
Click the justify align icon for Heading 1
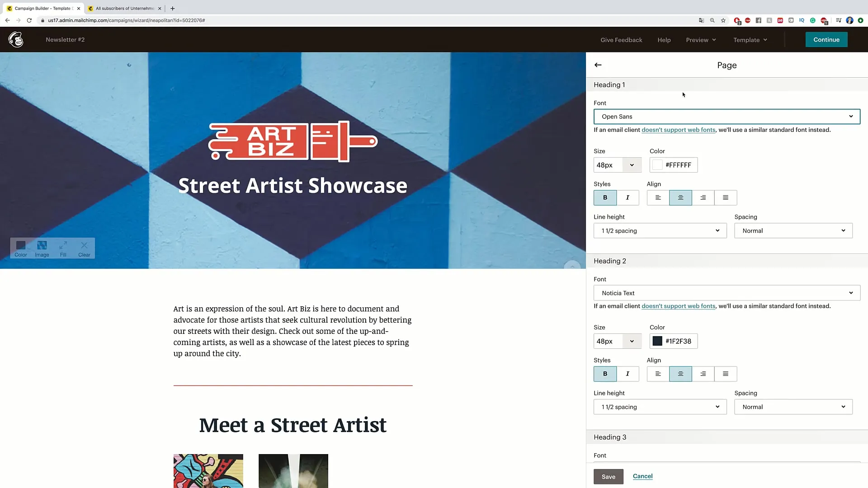click(x=726, y=197)
